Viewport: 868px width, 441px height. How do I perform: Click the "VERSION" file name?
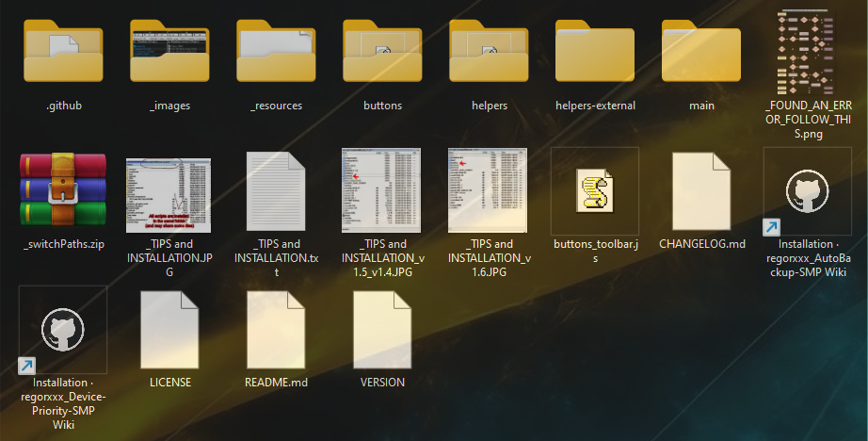tap(382, 383)
